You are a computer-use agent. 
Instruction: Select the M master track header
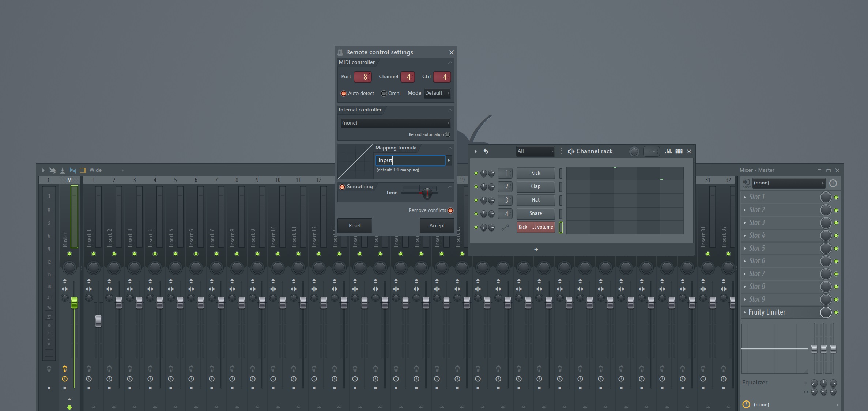click(69, 180)
